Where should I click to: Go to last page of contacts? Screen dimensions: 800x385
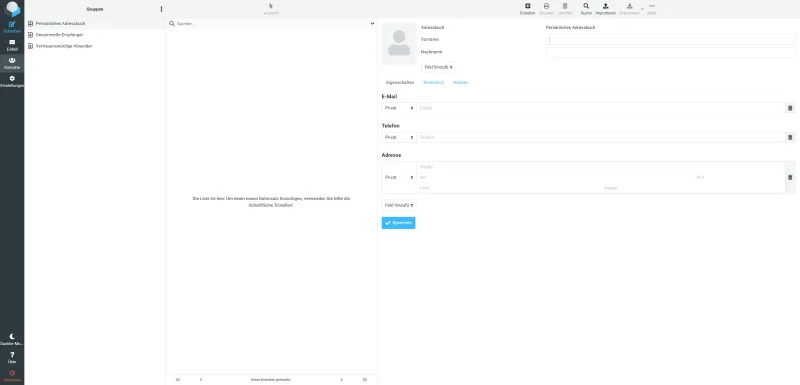coord(364,379)
